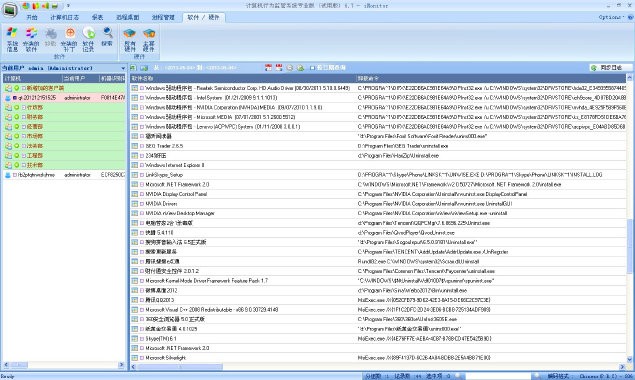Click the sync log (同步日志) button
This screenshot has height=380, width=635.
click(611, 68)
